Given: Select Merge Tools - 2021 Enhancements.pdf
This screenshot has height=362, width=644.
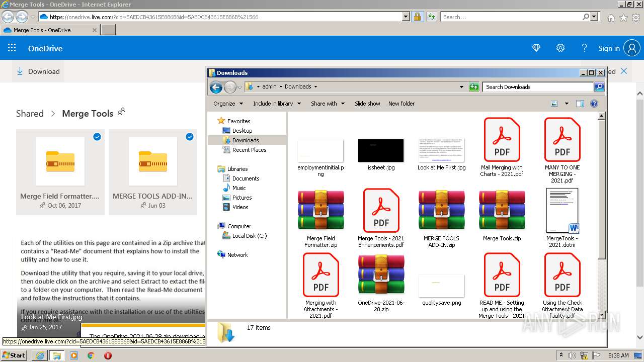Looking at the screenshot, I should [x=381, y=210].
